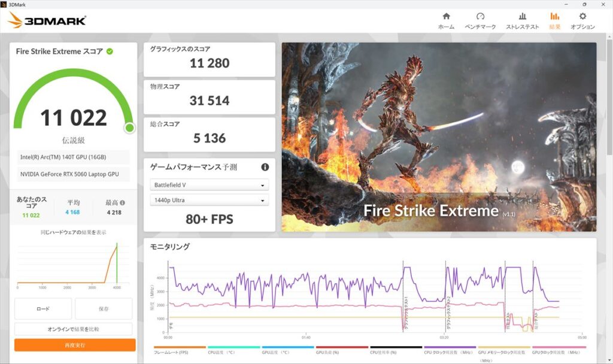Open the ベンチマーク tab

pyautogui.click(x=480, y=21)
